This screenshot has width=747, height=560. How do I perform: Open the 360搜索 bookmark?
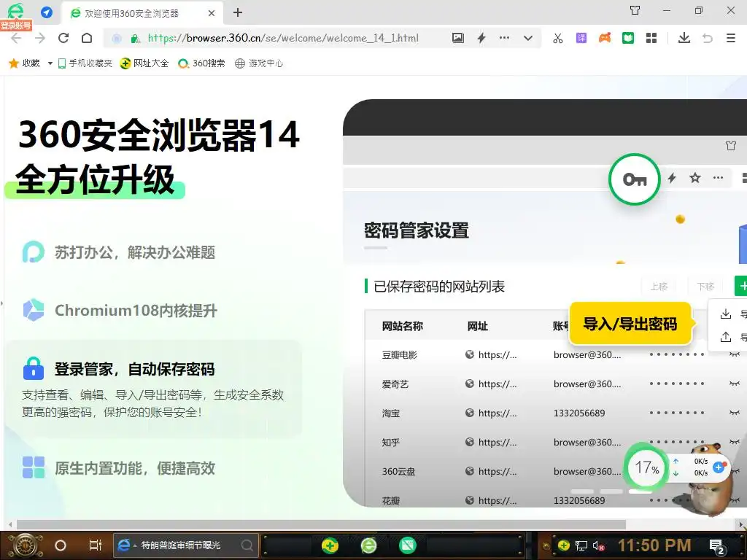pos(201,63)
